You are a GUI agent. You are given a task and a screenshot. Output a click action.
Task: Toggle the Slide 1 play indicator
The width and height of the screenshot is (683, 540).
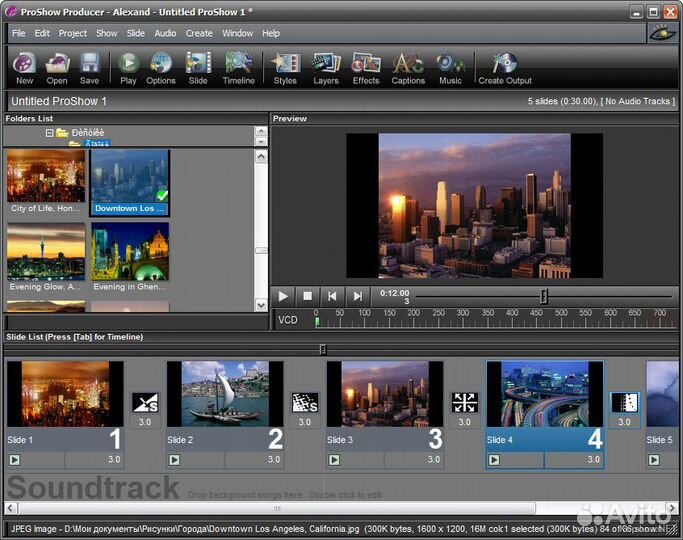(15, 460)
